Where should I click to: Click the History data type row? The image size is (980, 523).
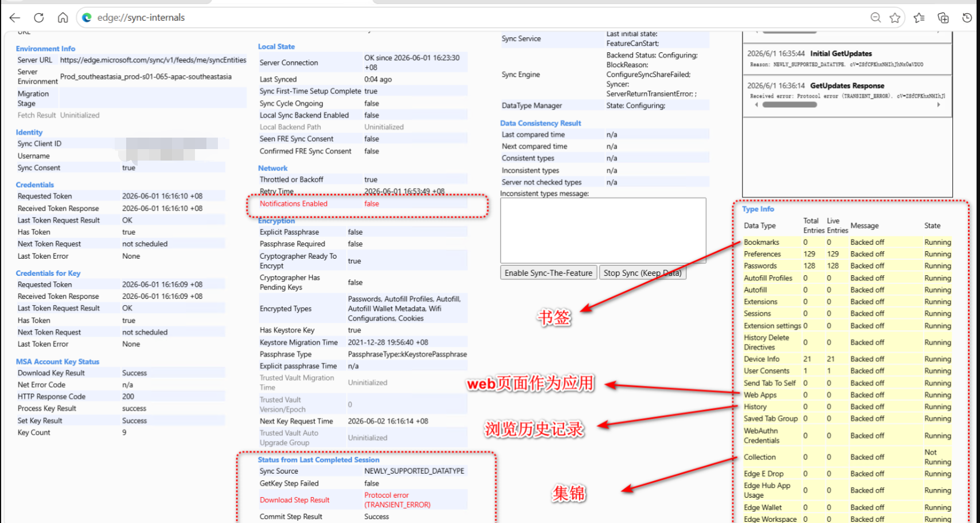point(847,407)
